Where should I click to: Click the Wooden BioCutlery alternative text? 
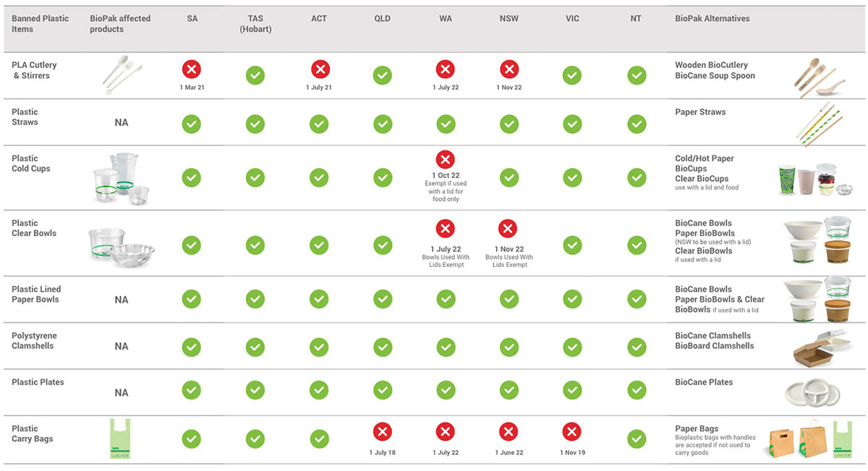point(712,65)
